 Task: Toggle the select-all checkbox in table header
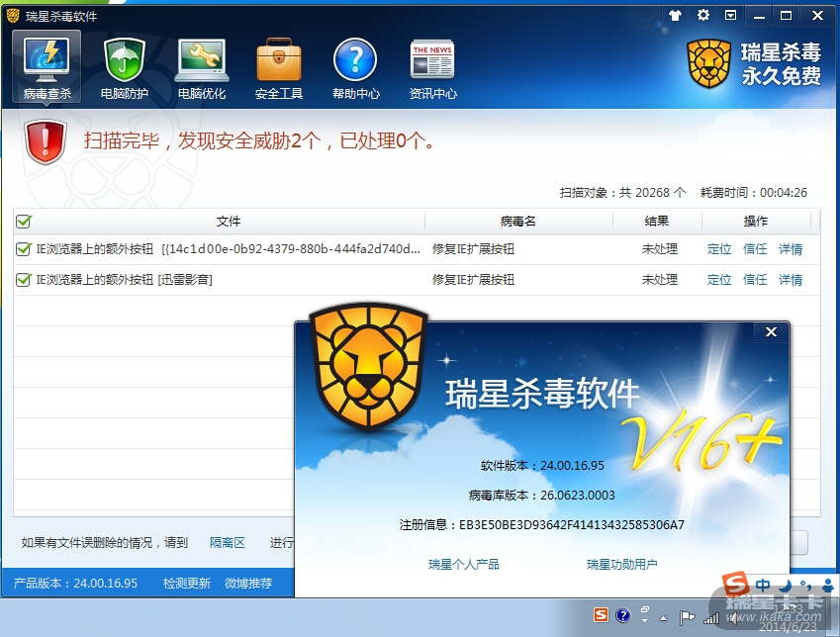24,222
